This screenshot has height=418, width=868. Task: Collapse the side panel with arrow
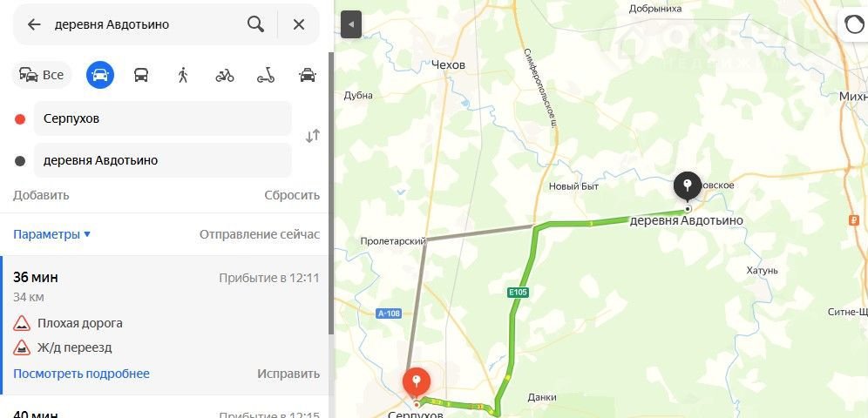pyautogui.click(x=351, y=25)
